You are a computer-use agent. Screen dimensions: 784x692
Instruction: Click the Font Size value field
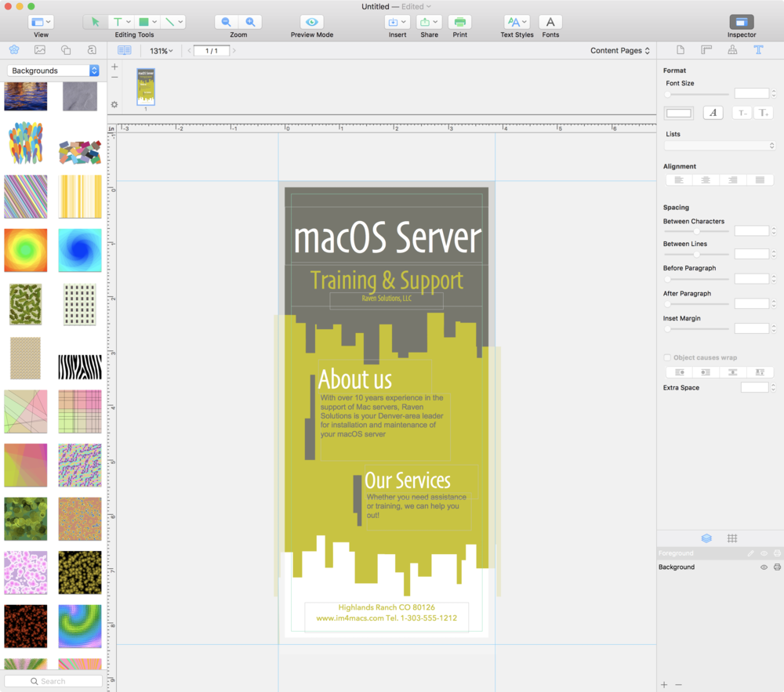coord(752,93)
